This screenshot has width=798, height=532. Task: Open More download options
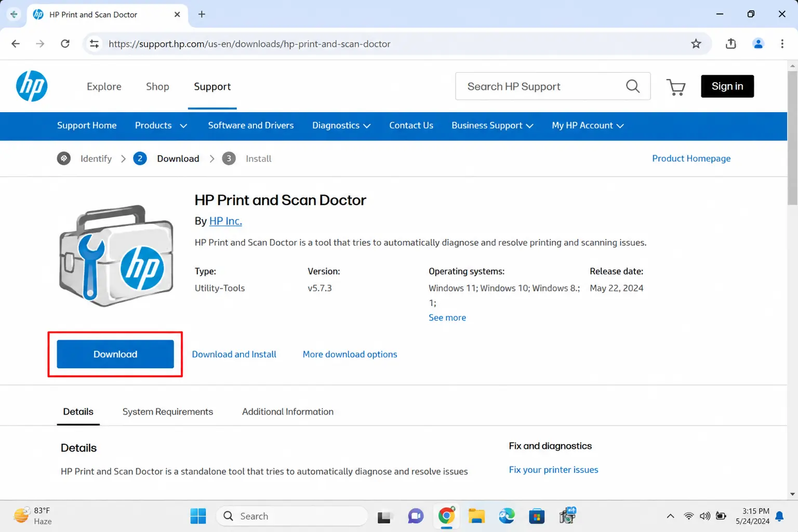[x=350, y=354]
